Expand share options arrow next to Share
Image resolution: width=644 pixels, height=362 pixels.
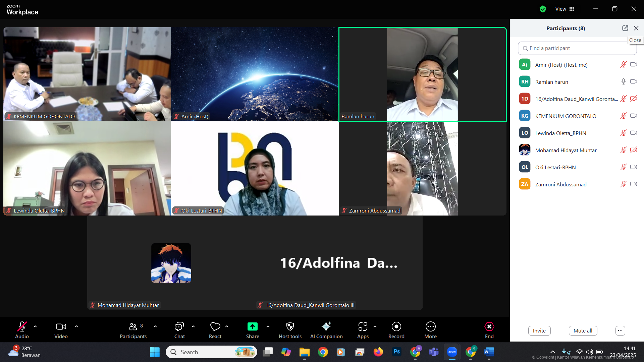pyautogui.click(x=268, y=326)
